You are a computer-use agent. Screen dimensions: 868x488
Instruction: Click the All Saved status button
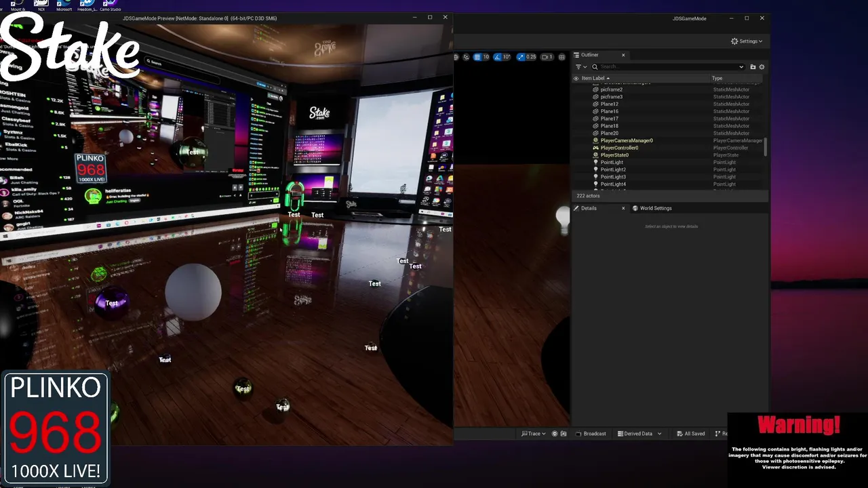(x=690, y=434)
